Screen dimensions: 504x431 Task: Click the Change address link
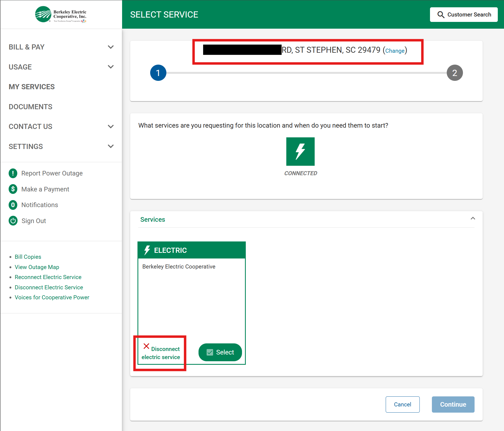click(x=395, y=51)
